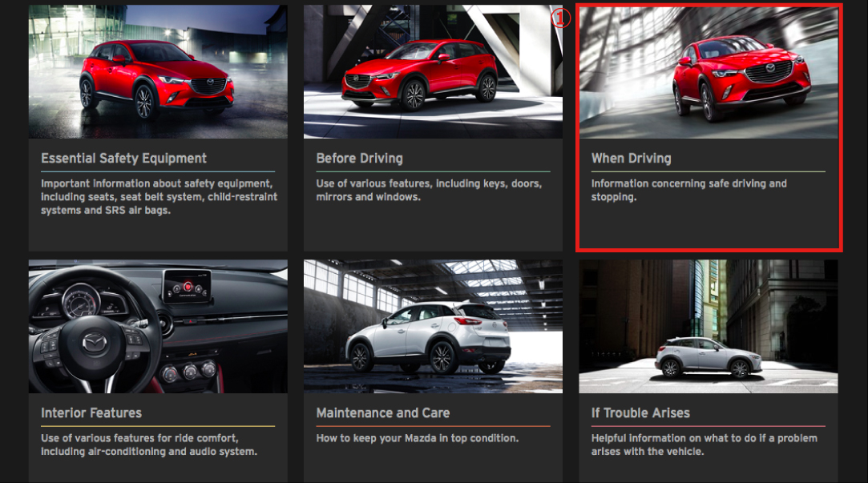
Task: Click the When Driving heading
Action: pyautogui.click(x=631, y=159)
